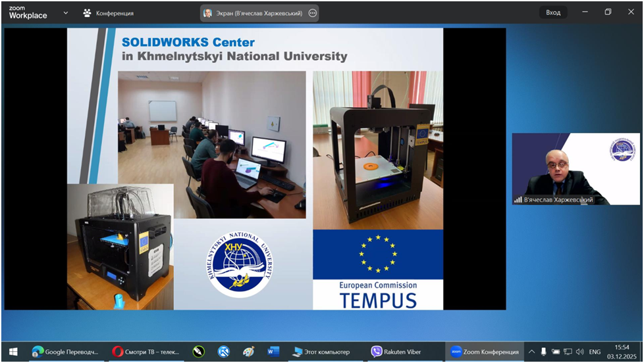Open the blue circular R taskbar icon
Image resolution: width=644 pixels, height=363 pixels.
(223, 352)
